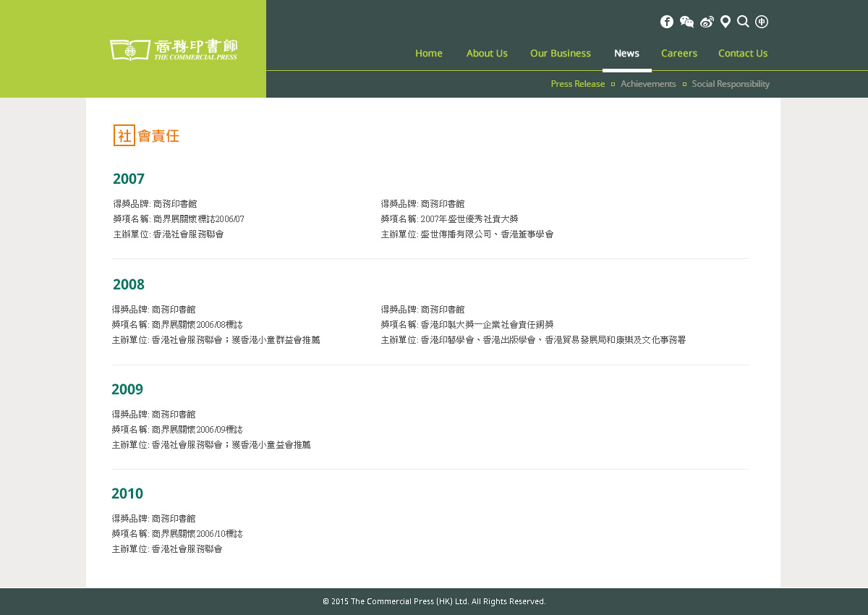Switch to Achievements subsection
This screenshot has height=615, width=868.
click(x=648, y=84)
